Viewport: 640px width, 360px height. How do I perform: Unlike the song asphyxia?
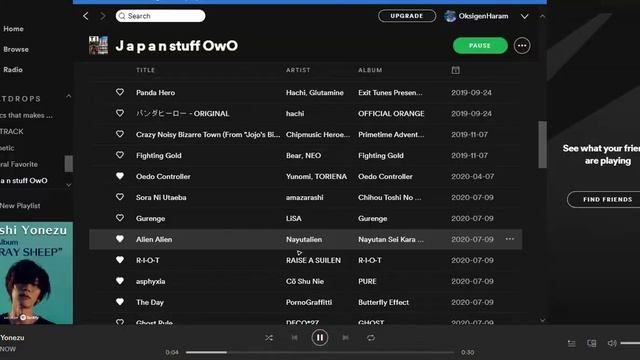pos(120,281)
